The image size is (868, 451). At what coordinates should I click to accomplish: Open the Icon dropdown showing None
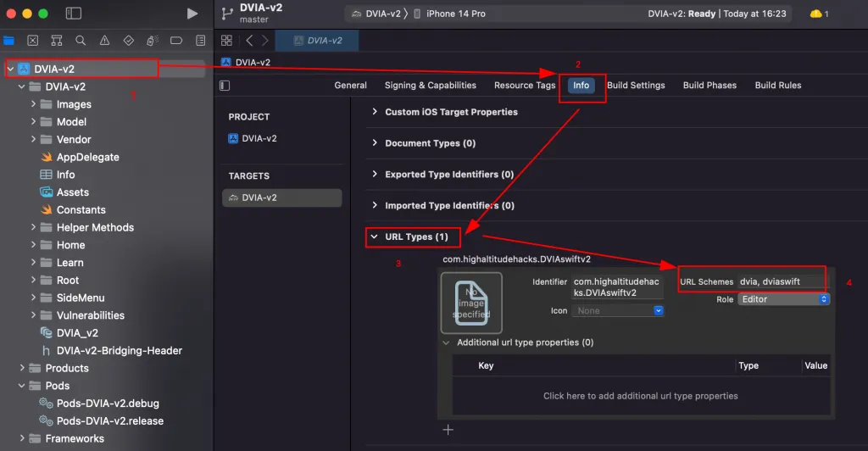(x=619, y=311)
